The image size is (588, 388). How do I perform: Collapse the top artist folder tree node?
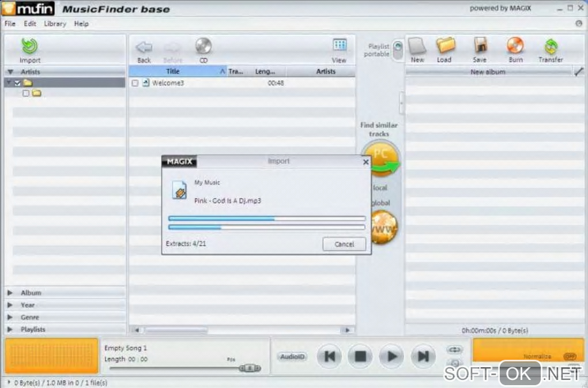(x=9, y=82)
